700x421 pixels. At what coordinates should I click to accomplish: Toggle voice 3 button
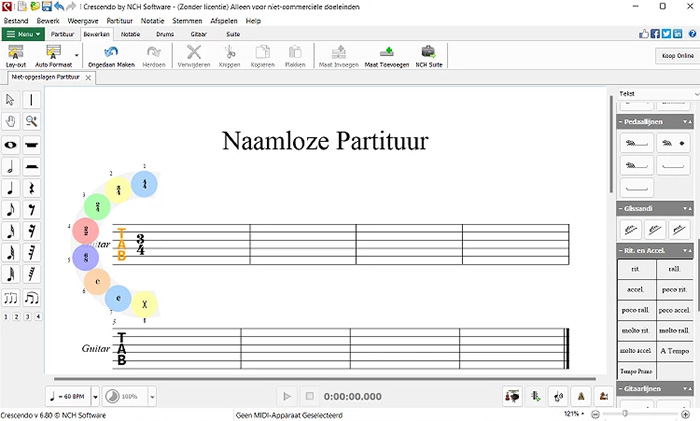click(27, 317)
